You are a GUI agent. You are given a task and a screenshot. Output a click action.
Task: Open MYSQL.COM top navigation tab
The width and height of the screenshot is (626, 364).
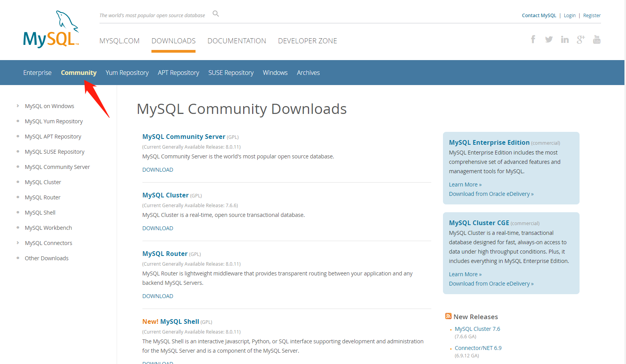(119, 41)
